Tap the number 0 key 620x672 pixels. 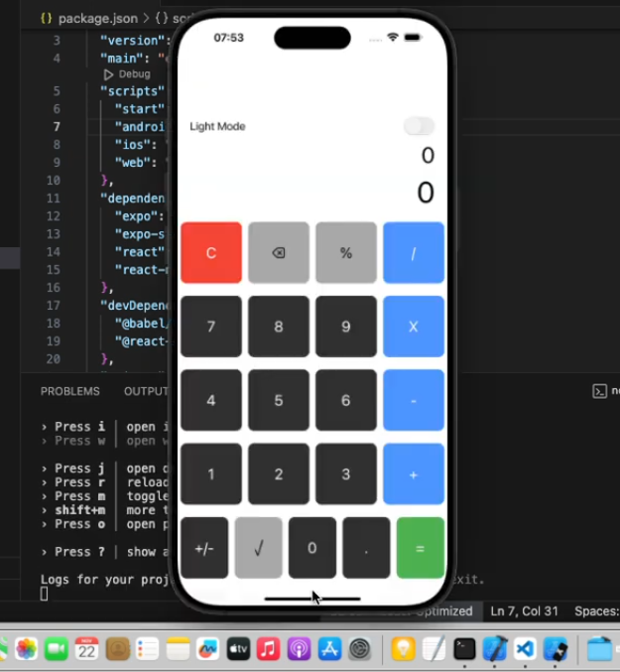pos(312,548)
